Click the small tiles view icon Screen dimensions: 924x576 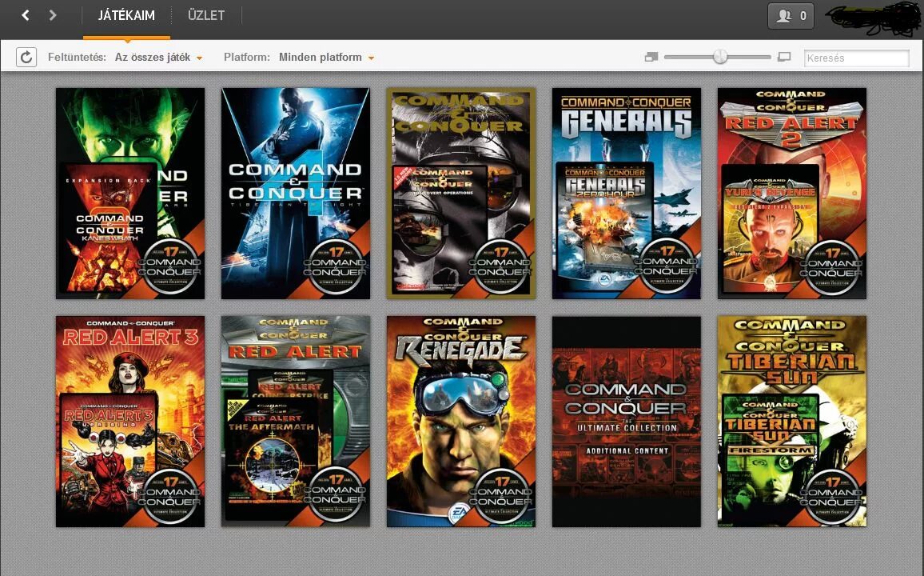(651, 57)
